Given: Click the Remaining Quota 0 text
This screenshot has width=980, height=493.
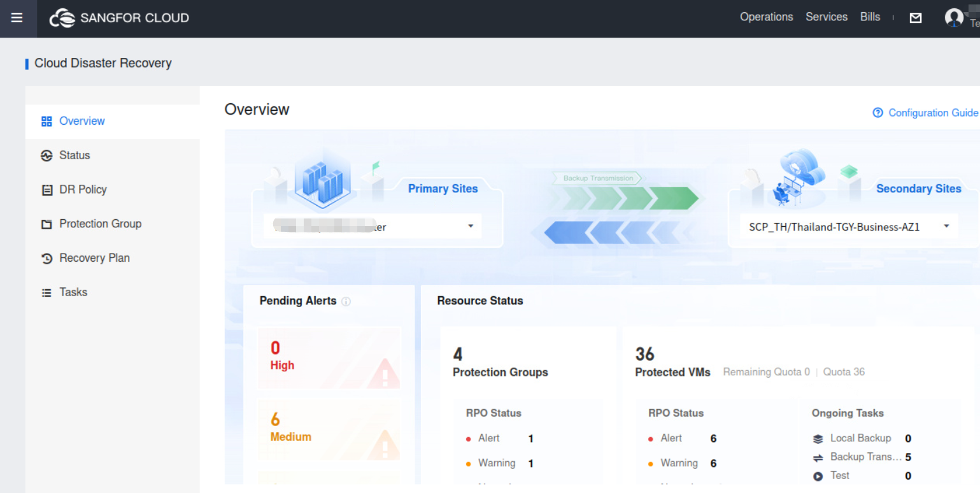Looking at the screenshot, I should pyautogui.click(x=766, y=372).
